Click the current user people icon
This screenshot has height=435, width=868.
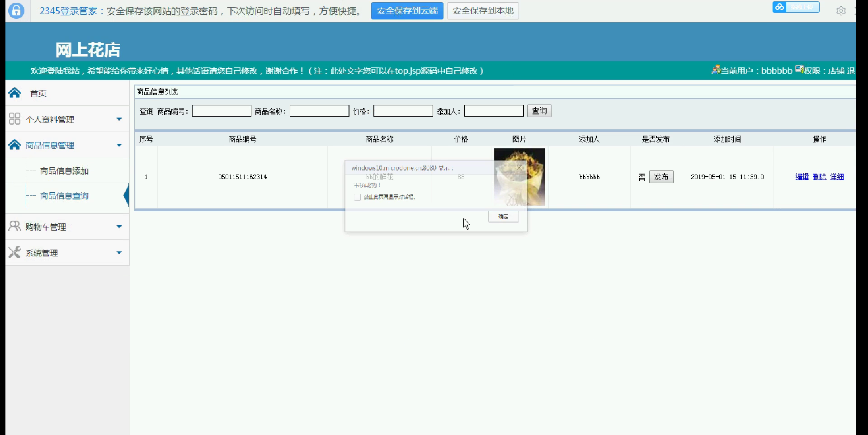click(x=716, y=70)
